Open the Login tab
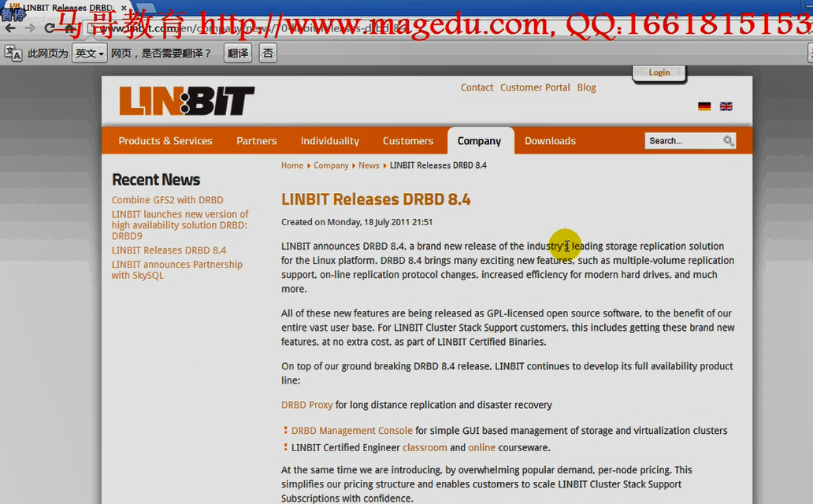 pyautogui.click(x=659, y=72)
